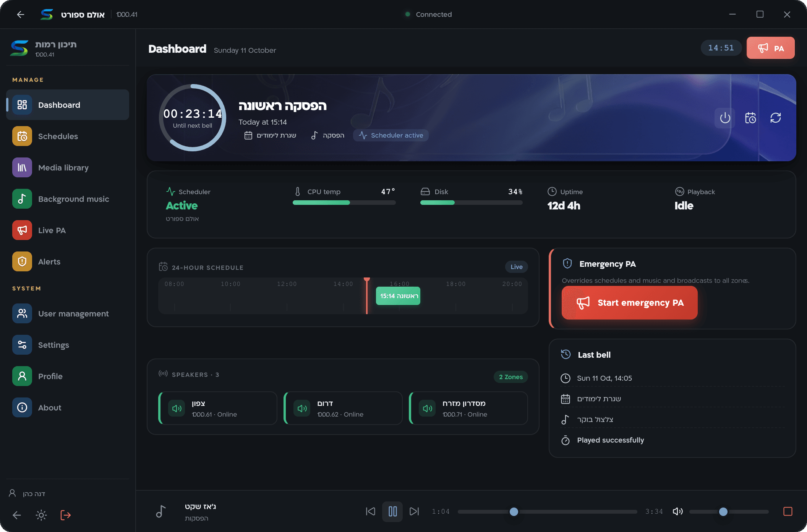The width and height of the screenshot is (807, 532).
Task: Click the Connected status indicator
Action: (x=428, y=14)
